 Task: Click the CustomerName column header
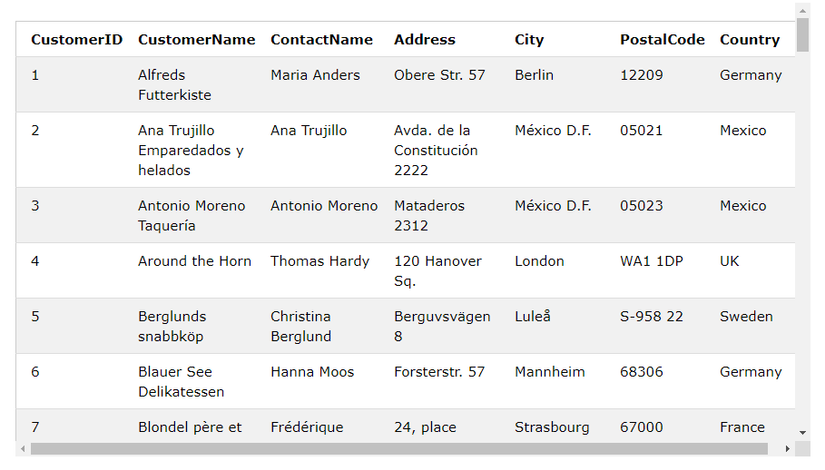tap(197, 40)
